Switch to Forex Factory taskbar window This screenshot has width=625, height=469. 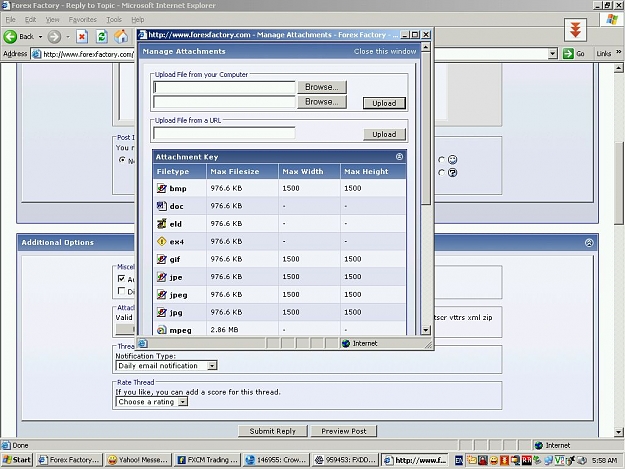[x=69, y=460]
